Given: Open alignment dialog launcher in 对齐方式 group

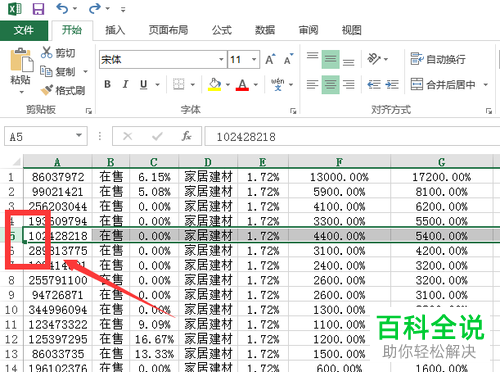Looking at the screenshot, I should point(489,111).
